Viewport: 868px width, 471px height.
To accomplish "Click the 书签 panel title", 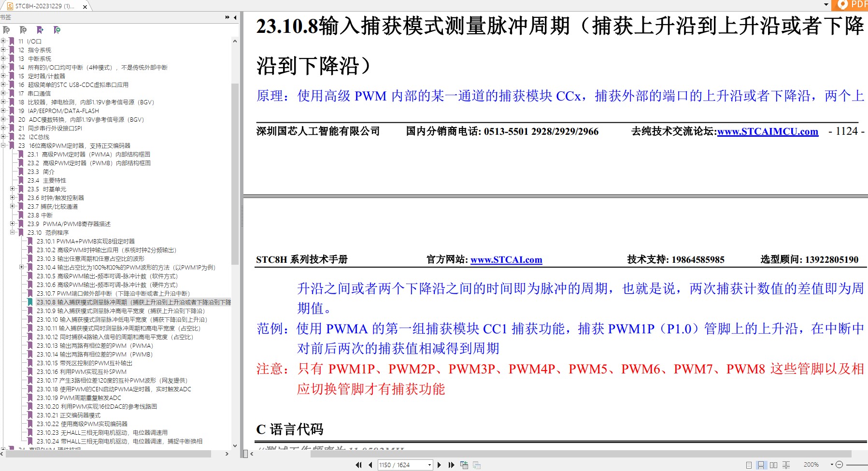I will pos(5,17).
